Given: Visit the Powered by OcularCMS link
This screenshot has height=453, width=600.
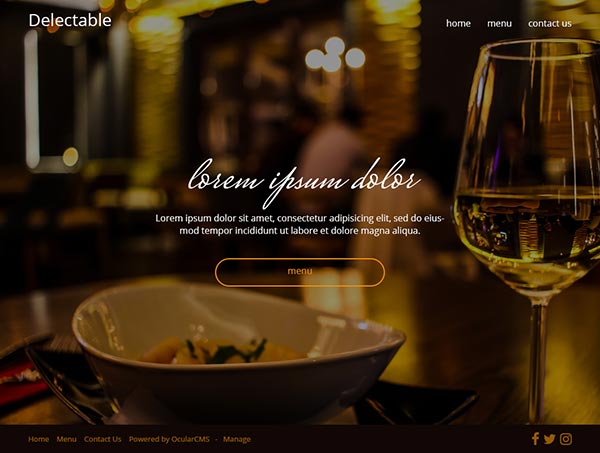Looking at the screenshot, I should coord(169,439).
